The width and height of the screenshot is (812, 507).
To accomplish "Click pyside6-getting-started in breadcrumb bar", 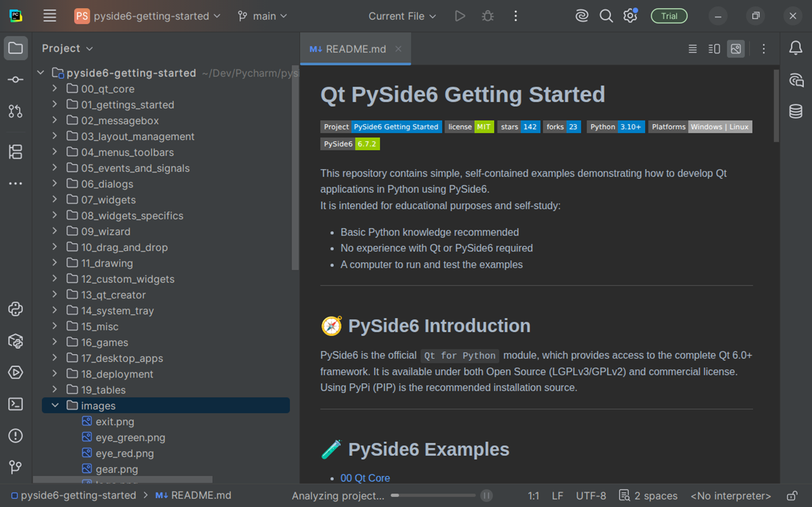I will [73, 496].
